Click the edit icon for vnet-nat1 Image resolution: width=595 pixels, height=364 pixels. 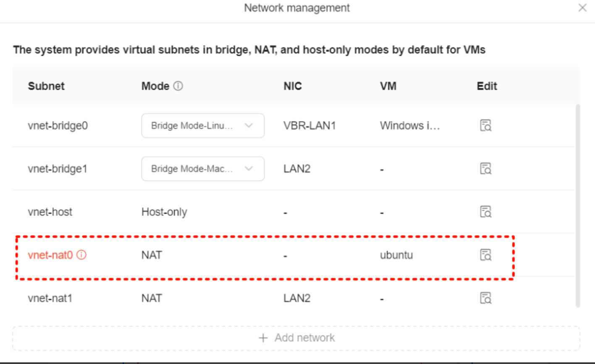(485, 298)
